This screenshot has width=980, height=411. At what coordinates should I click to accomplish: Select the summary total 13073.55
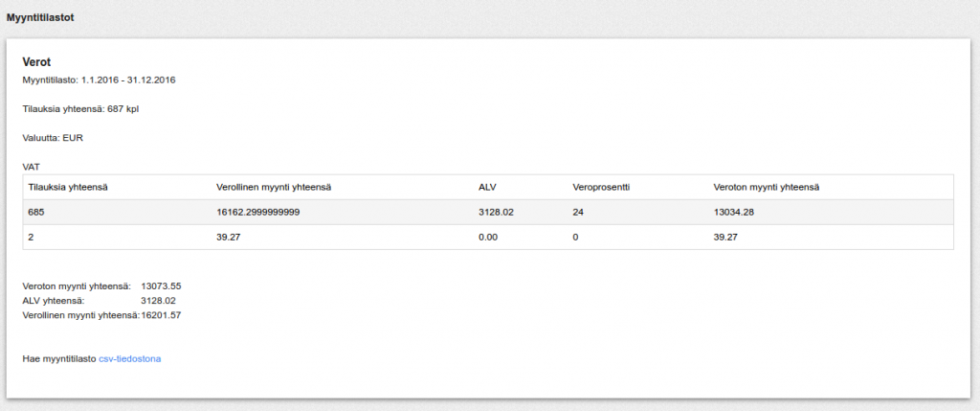coord(161,285)
